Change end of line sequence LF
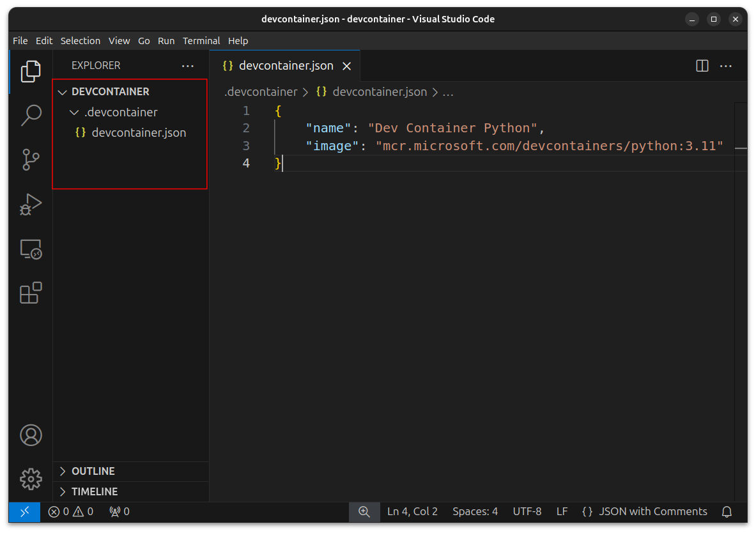756x533 pixels. click(x=562, y=512)
